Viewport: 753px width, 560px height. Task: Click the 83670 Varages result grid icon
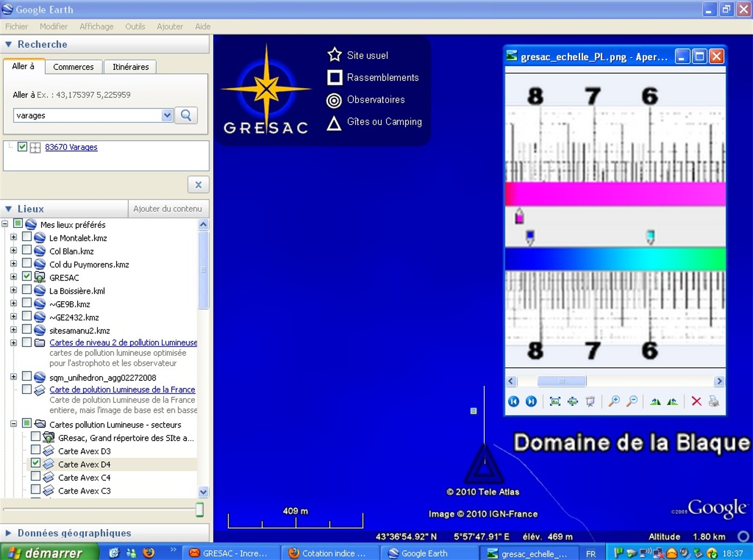coord(35,148)
